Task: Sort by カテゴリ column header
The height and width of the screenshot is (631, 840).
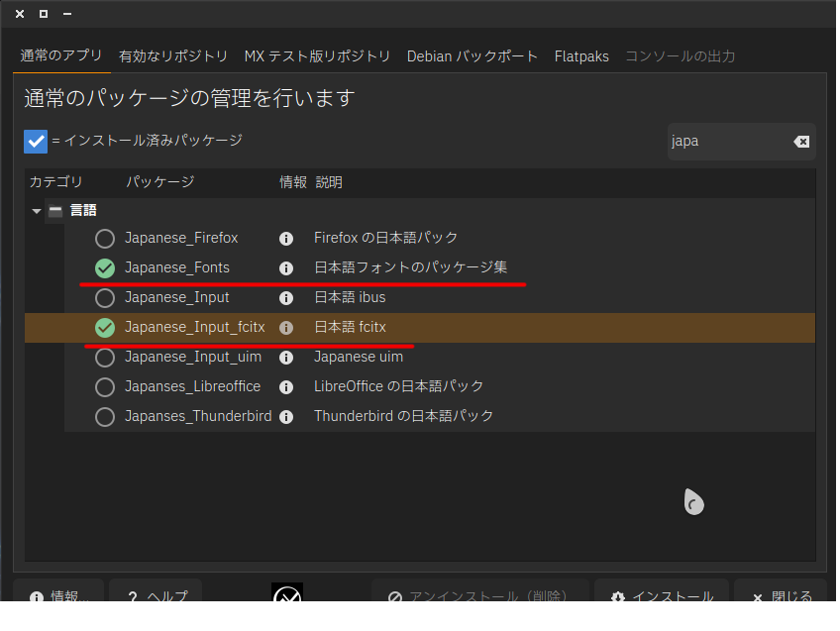Action: click(x=55, y=182)
